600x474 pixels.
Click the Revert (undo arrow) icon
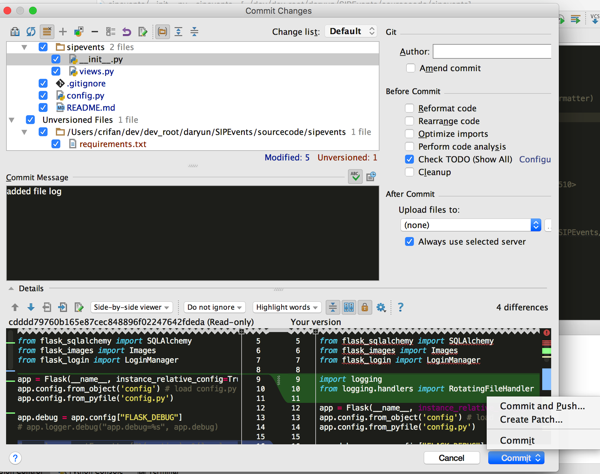127,32
